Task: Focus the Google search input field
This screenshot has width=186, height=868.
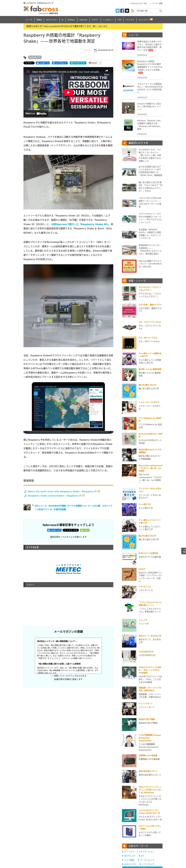Action: (147, 11)
